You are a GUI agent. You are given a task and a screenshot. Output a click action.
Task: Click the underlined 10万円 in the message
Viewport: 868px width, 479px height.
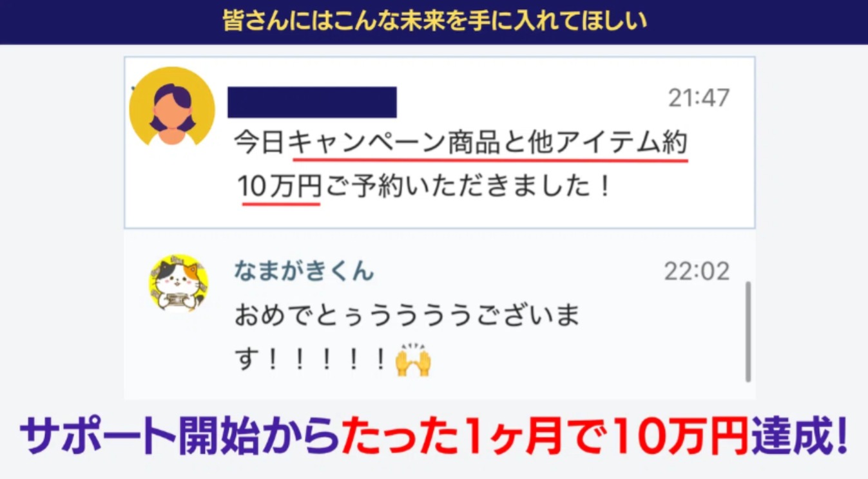pyautogui.click(x=280, y=187)
